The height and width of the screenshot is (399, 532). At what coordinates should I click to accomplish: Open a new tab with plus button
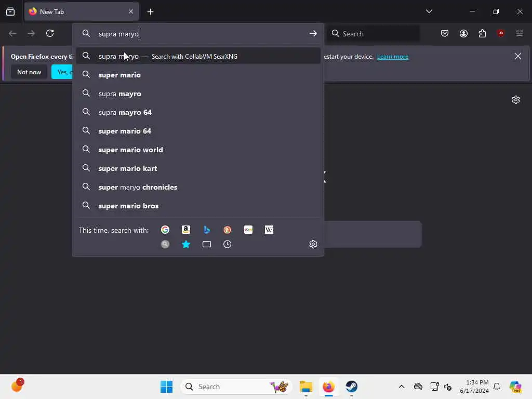coord(150,12)
